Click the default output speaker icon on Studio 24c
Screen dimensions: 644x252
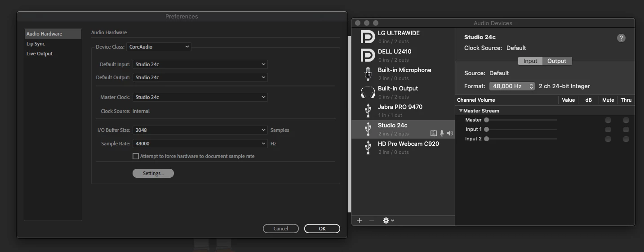coord(450,133)
